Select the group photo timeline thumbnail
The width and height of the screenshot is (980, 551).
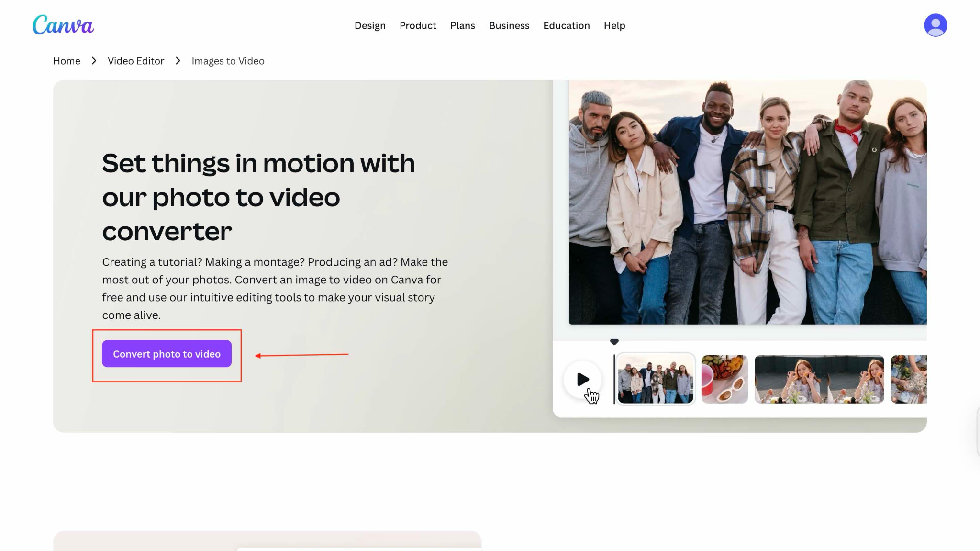pos(655,379)
